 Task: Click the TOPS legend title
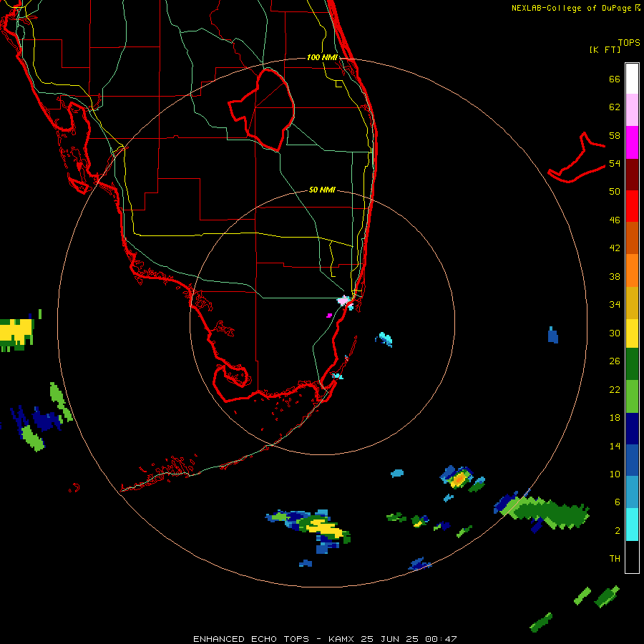629,42
